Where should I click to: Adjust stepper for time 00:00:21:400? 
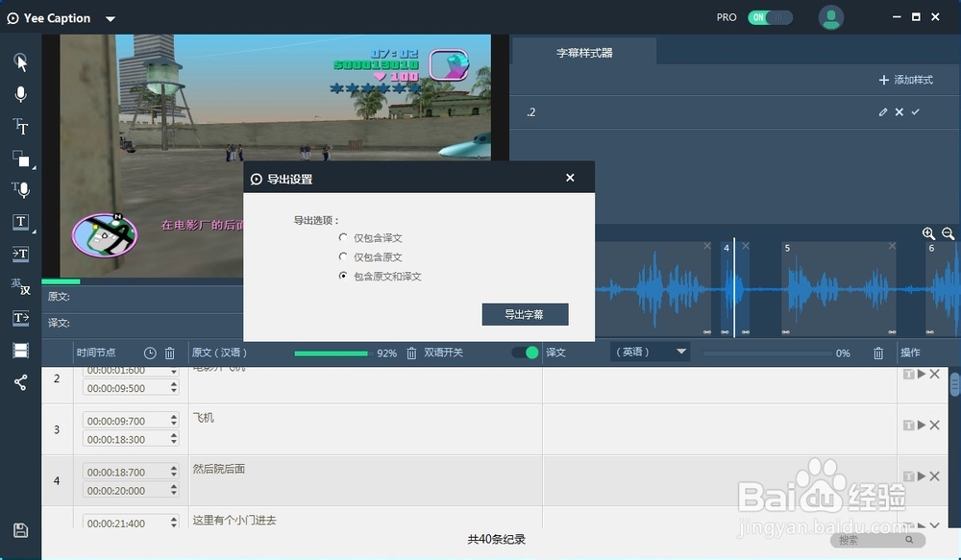click(x=174, y=523)
